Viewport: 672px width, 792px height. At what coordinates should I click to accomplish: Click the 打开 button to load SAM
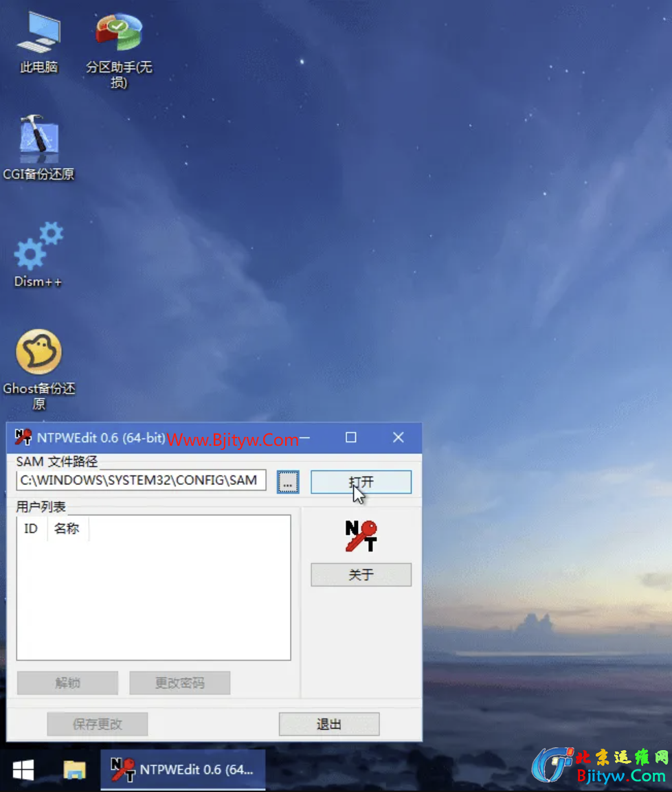(x=361, y=482)
